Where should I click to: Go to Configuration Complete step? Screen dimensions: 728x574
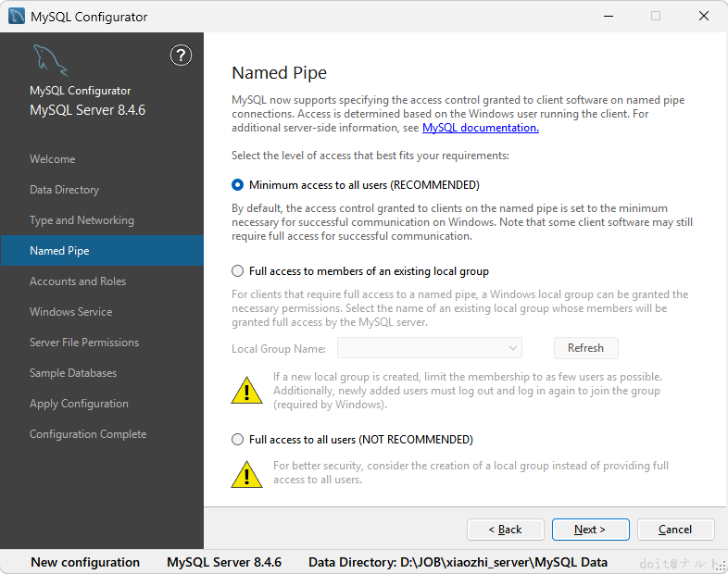pos(88,434)
